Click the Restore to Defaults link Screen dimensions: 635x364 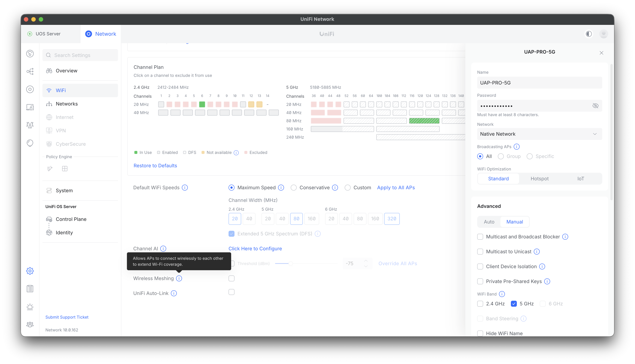[x=155, y=165]
